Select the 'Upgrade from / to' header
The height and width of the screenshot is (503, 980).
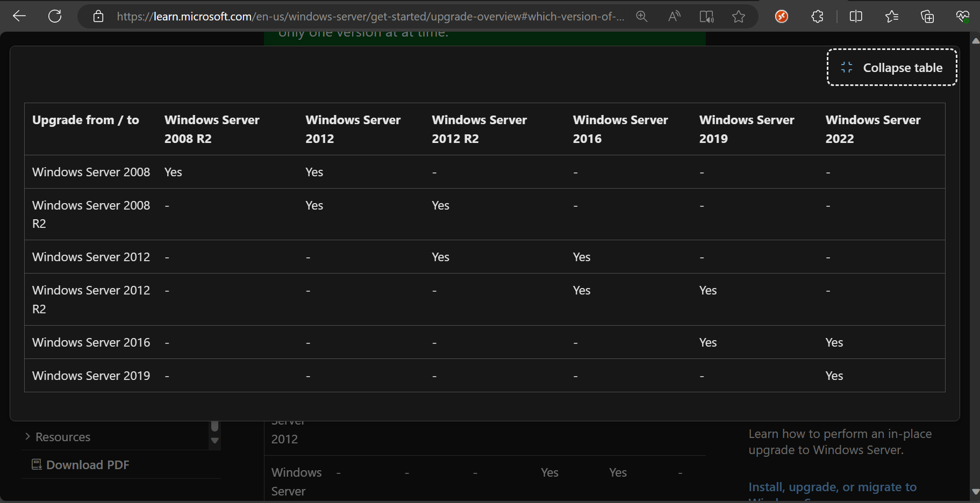(x=85, y=120)
